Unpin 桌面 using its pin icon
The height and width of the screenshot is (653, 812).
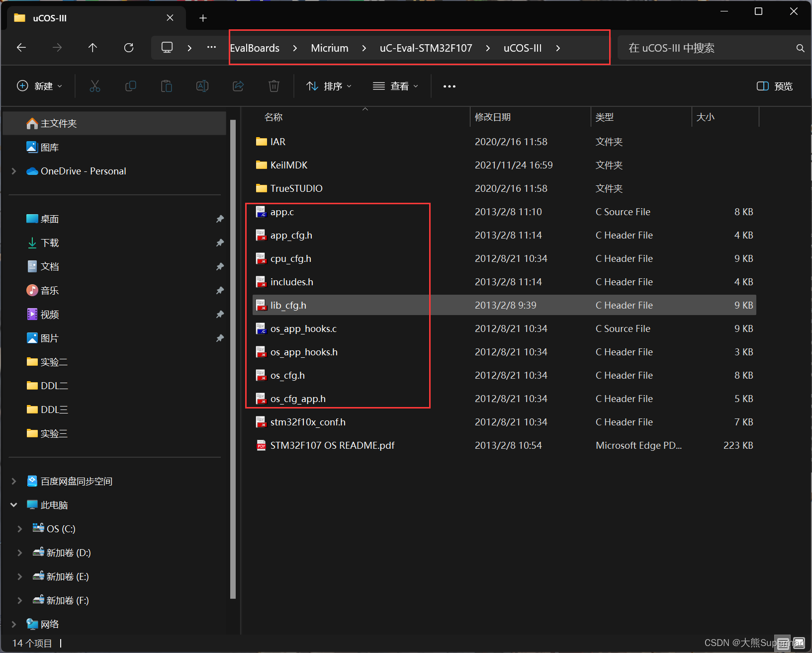coord(220,219)
